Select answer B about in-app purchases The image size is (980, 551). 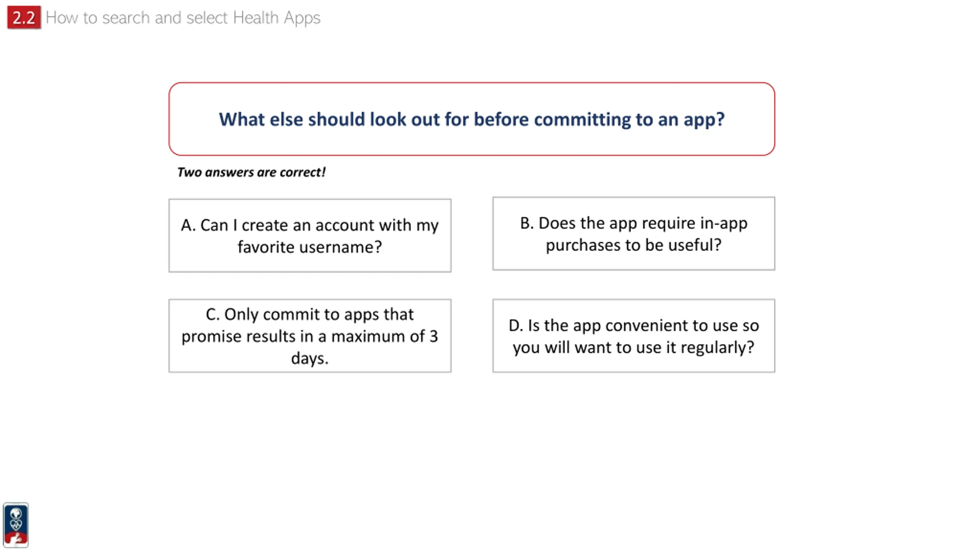(634, 234)
